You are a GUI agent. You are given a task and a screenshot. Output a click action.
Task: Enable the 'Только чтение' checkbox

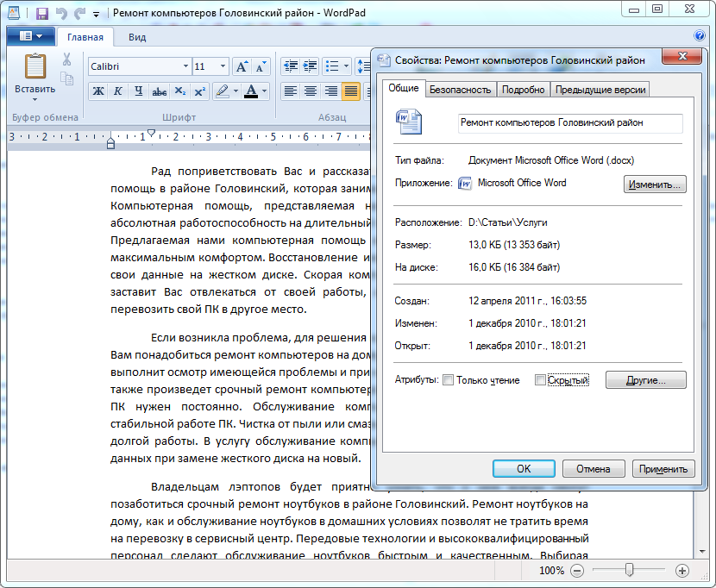point(448,380)
